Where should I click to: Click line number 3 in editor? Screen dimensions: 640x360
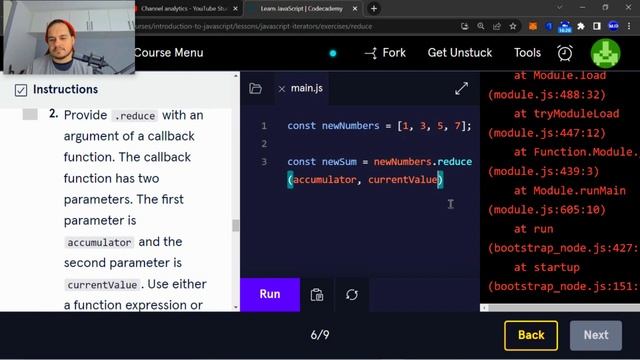pyautogui.click(x=264, y=162)
